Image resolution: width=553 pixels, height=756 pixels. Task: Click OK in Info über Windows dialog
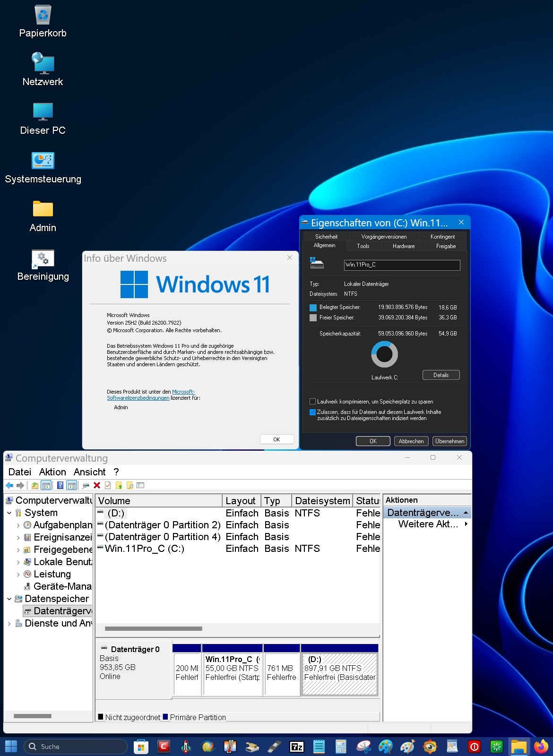277,439
